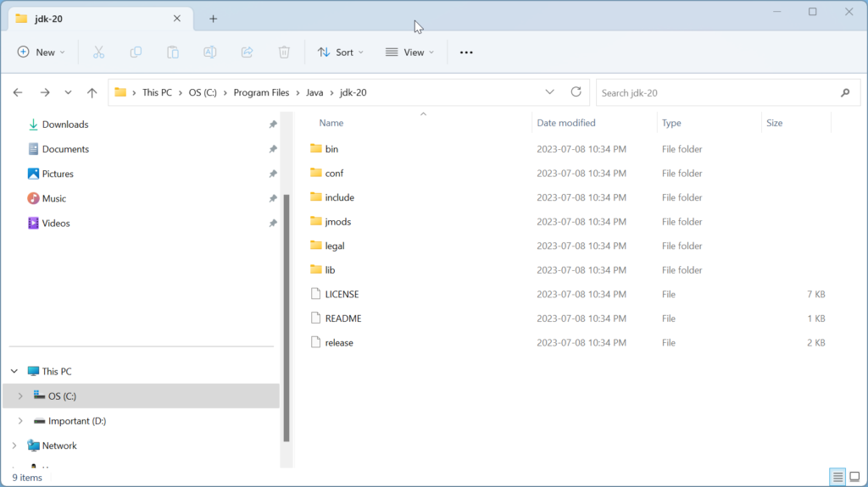Select the legal folder name
Screen dimensions: 868x487
pyautogui.click(x=335, y=246)
